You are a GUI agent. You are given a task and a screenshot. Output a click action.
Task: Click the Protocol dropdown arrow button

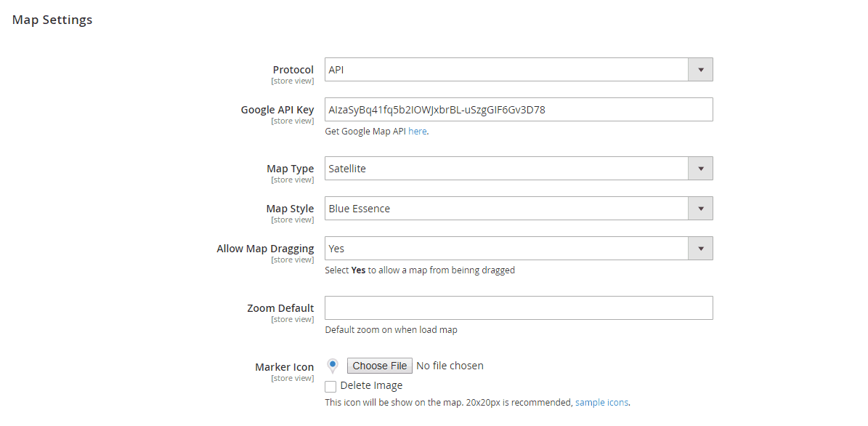(700, 70)
